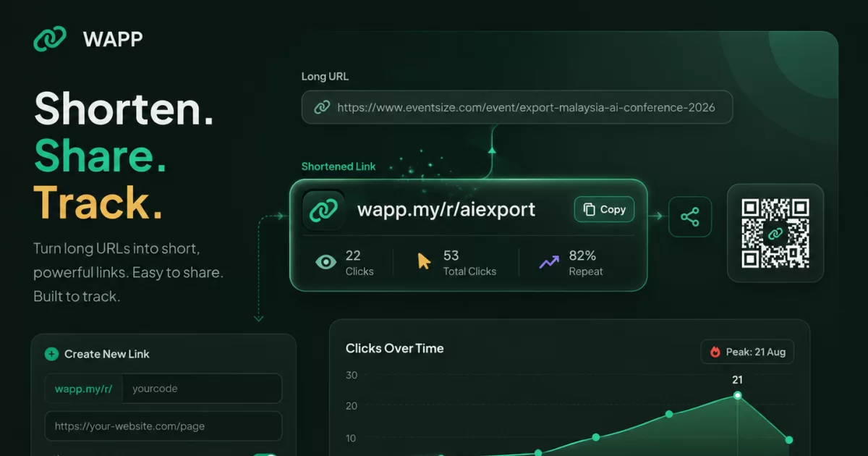Click the peak data point labeled 21

[738, 395]
